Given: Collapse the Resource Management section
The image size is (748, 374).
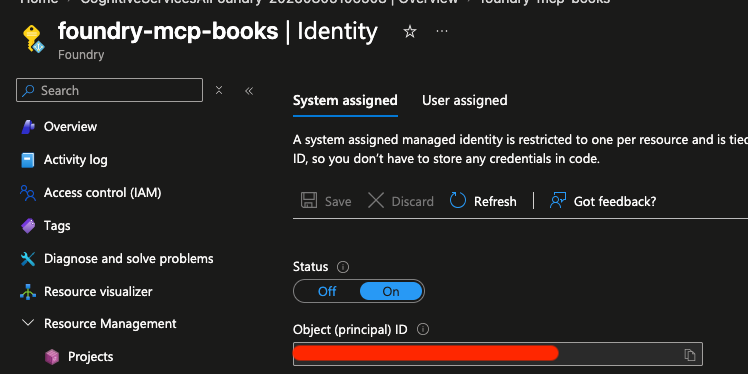Looking at the screenshot, I should (x=28, y=323).
